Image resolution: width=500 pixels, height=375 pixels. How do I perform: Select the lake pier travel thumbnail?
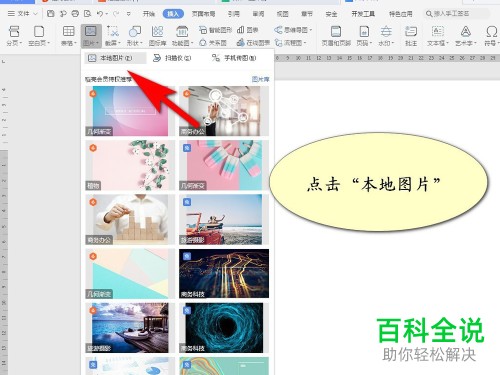(130, 328)
